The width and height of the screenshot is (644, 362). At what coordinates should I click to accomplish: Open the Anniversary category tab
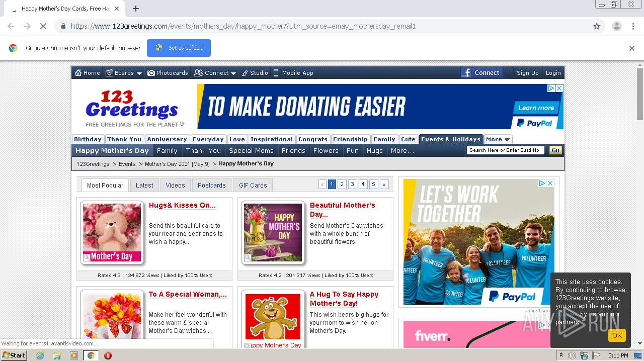pyautogui.click(x=167, y=139)
